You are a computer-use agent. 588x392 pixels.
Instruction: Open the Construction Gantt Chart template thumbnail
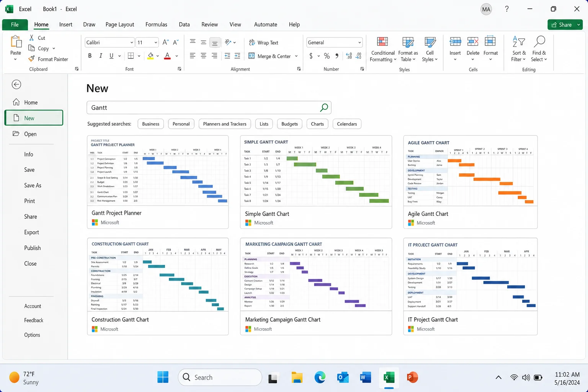click(158, 274)
